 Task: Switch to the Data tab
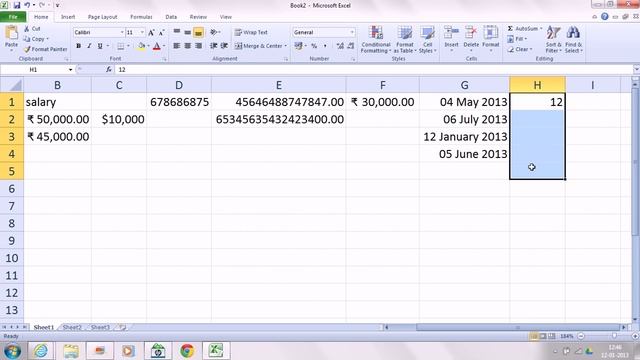click(171, 17)
